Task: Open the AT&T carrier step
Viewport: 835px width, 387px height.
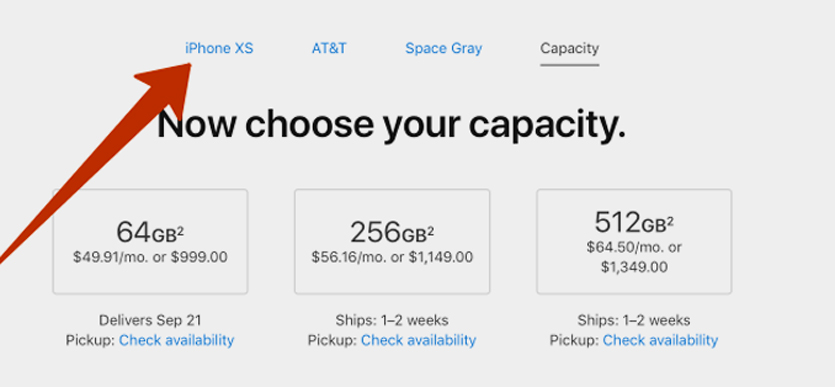Action: [329, 48]
